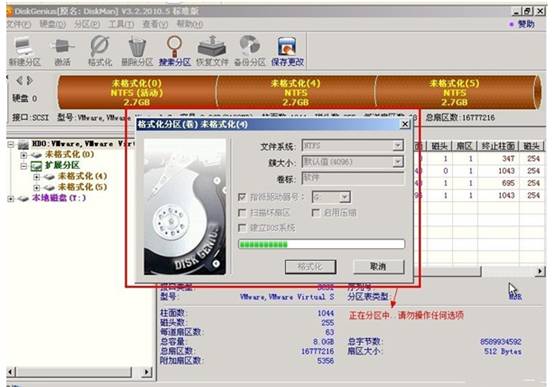Image resolution: width=554 pixels, height=387 pixels.
Task: Open the 文件 (File) menu
Action: point(19,24)
